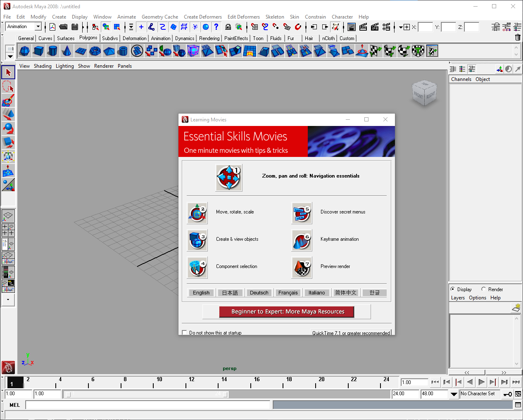The height and width of the screenshot is (420, 523).
Task: Create a polygon pipe from the shelf
Action: pos(123,51)
